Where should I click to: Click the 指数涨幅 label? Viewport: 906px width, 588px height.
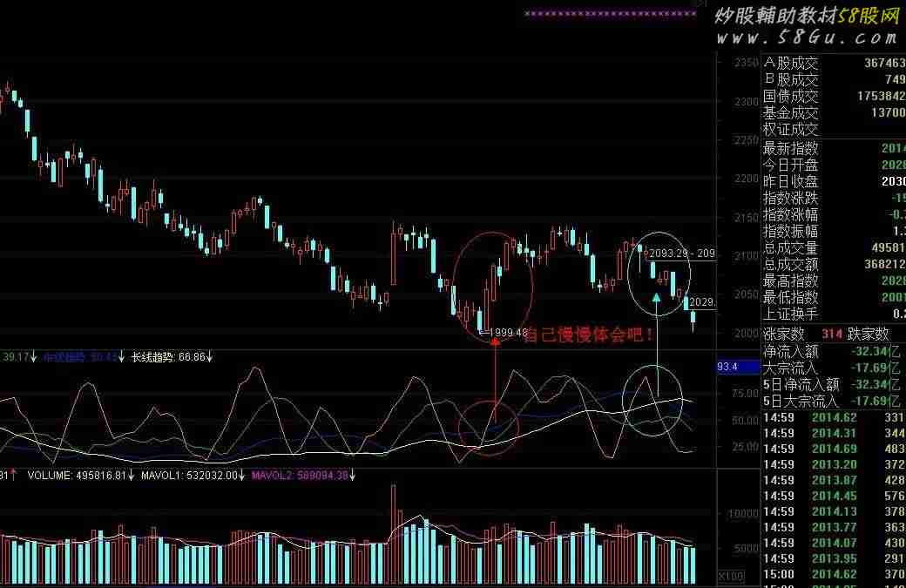tap(791, 215)
